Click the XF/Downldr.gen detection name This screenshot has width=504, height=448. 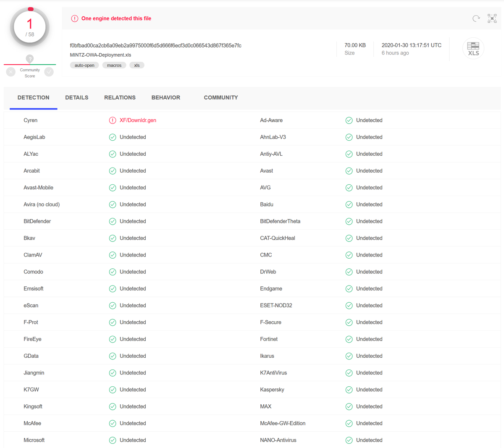[x=138, y=121]
